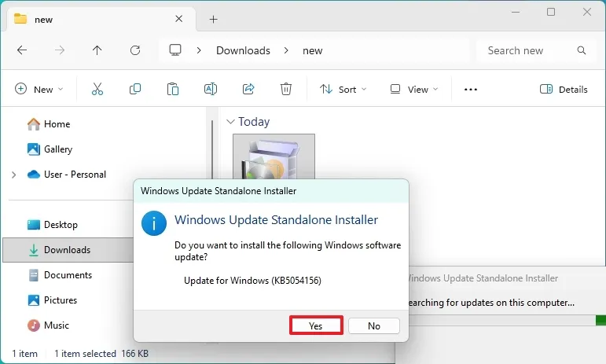Open the See more ellipsis menu
606x364 pixels.
tap(471, 90)
